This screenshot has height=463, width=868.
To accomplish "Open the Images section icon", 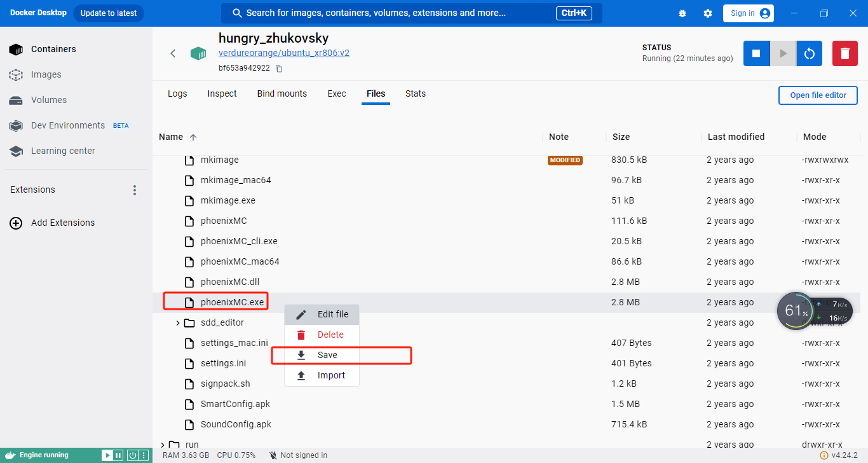I will [x=16, y=74].
